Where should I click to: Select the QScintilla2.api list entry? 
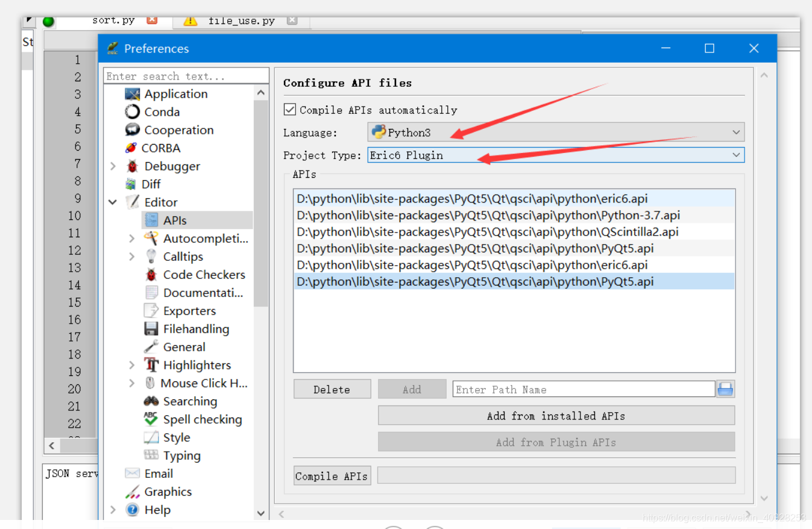coord(514,232)
